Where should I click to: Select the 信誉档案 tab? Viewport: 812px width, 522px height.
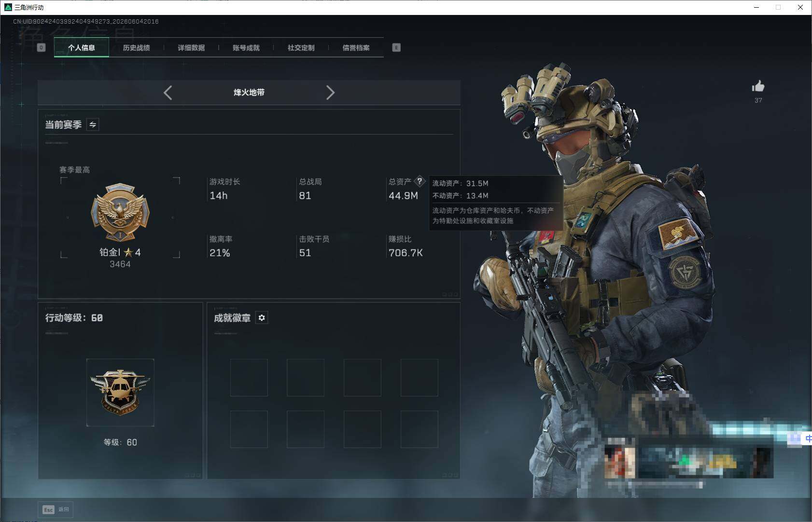point(356,48)
